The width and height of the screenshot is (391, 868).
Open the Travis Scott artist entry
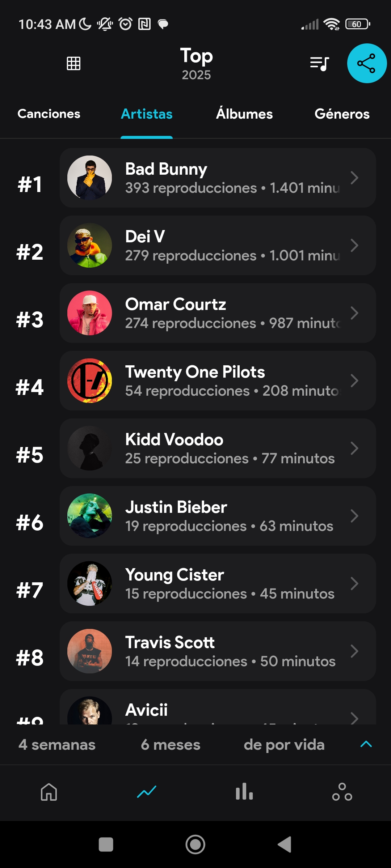pos(217,651)
